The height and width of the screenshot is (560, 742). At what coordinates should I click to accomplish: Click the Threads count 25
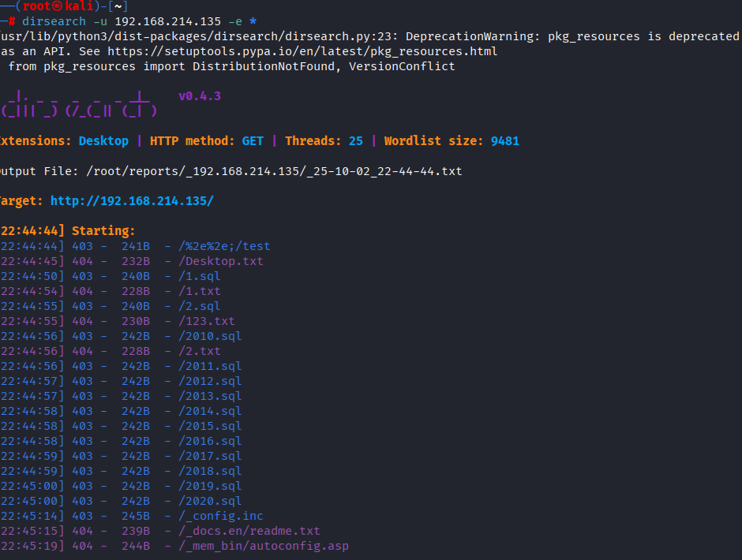tap(356, 141)
